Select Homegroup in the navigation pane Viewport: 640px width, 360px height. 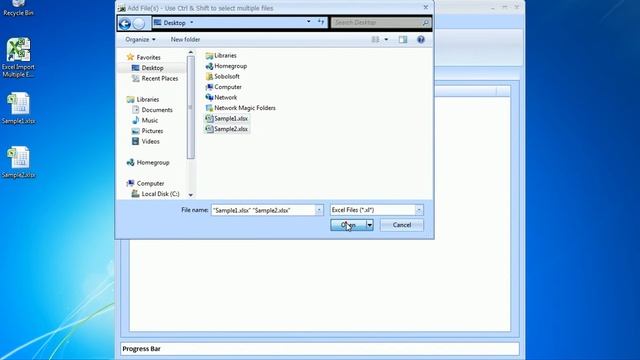(148, 162)
